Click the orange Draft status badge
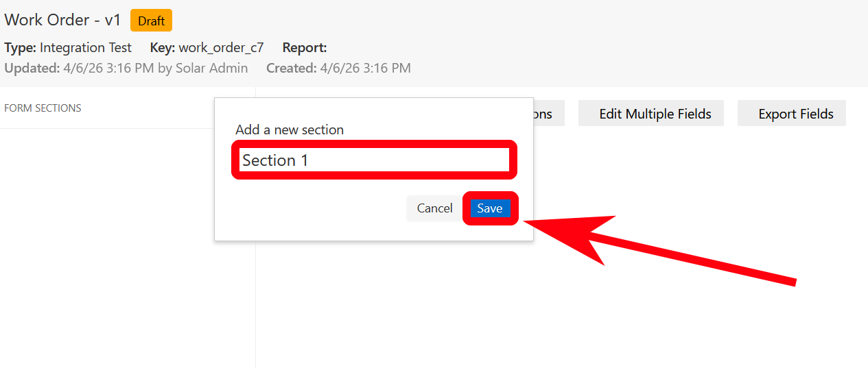The image size is (868, 368). 151,21
